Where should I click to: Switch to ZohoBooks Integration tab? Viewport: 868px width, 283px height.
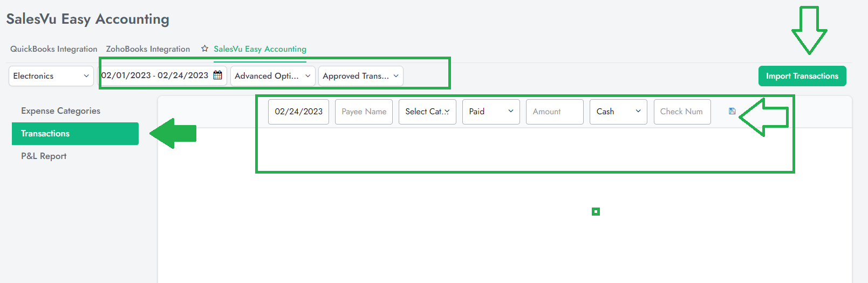click(148, 49)
